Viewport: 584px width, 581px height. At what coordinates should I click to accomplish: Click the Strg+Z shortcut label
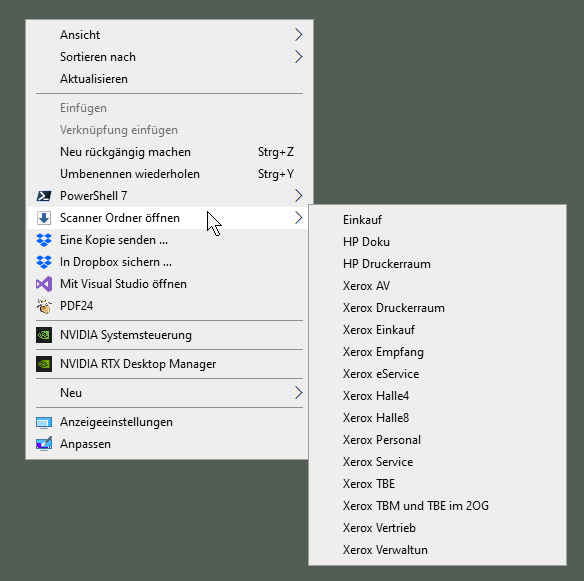pyautogui.click(x=276, y=152)
